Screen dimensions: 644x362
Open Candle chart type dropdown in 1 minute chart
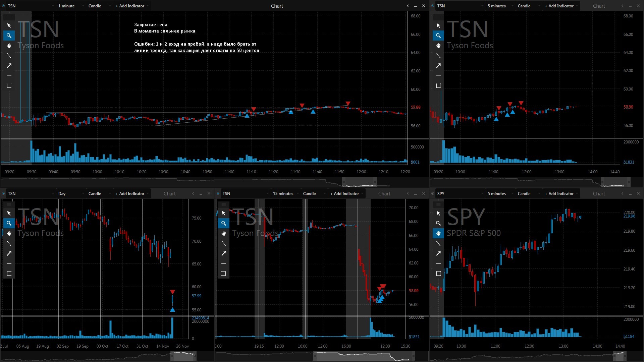pyautogui.click(x=99, y=6)
